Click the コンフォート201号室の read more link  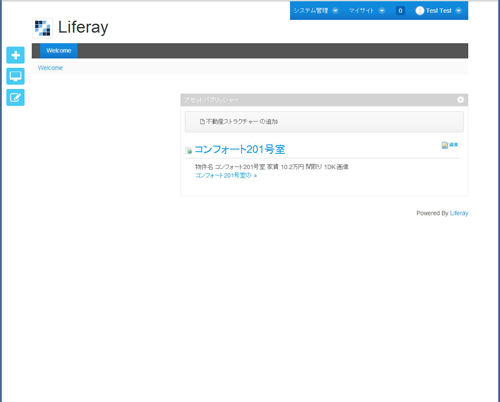[226, 175]
